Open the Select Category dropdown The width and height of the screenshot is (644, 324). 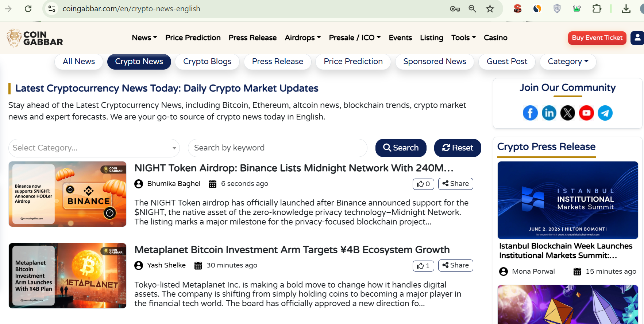pos(94,148)
